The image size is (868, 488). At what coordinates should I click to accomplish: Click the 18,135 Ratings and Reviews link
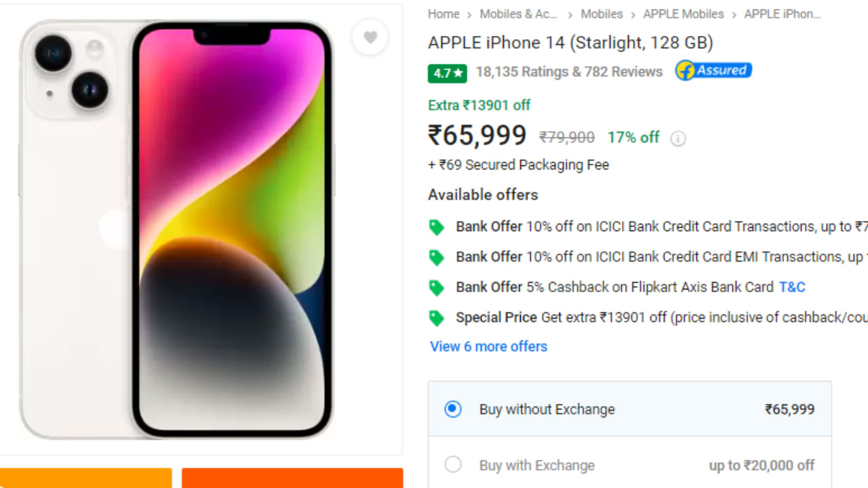(569, 72)
